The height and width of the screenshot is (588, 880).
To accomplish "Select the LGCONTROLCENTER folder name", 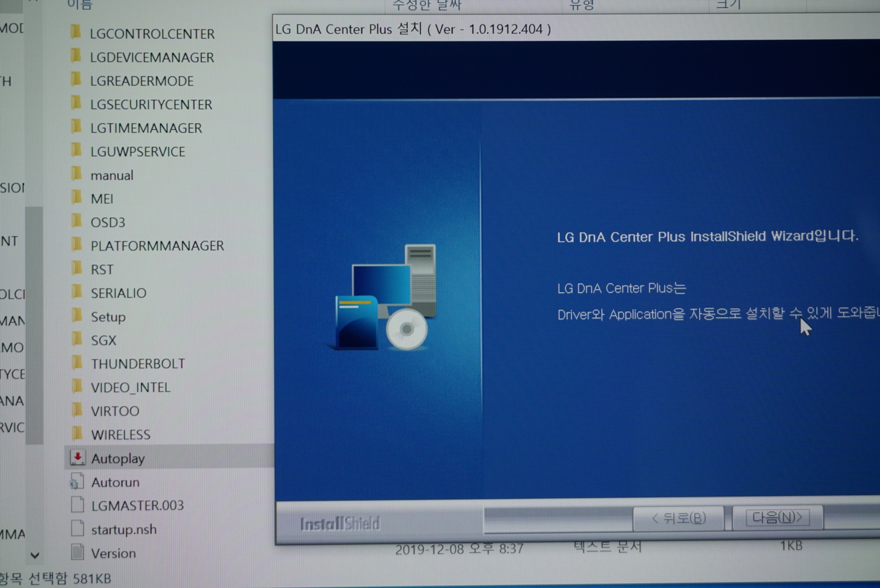I will [x=152, y=34].
